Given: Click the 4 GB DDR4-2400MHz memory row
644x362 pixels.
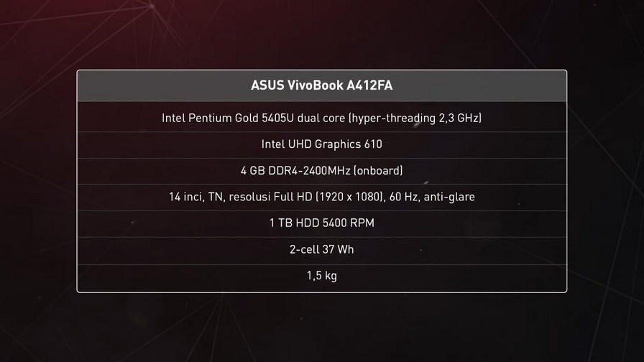Looking at the screenshot, I should coord(321,171).
